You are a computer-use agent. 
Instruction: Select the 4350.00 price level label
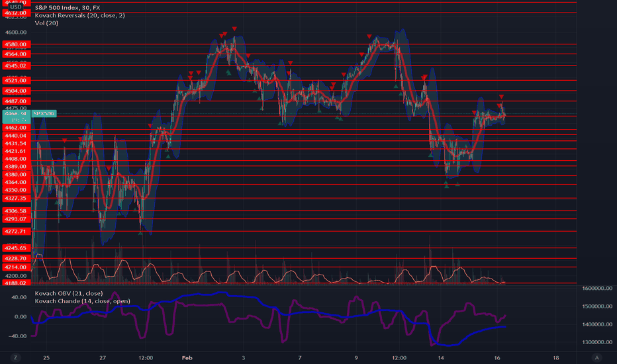(x=16, y=190)
